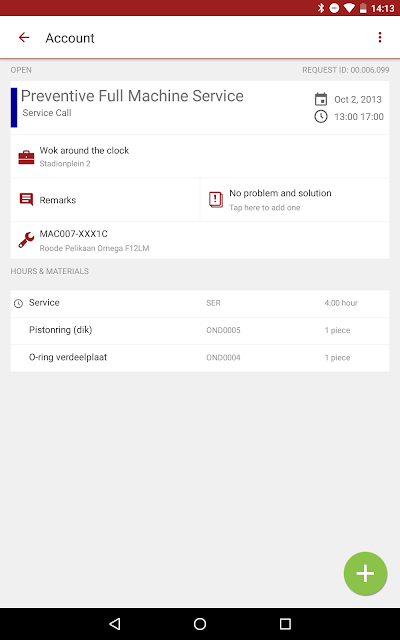
Task: Tap the red briefcase customer icon
Action: [26, 157]
